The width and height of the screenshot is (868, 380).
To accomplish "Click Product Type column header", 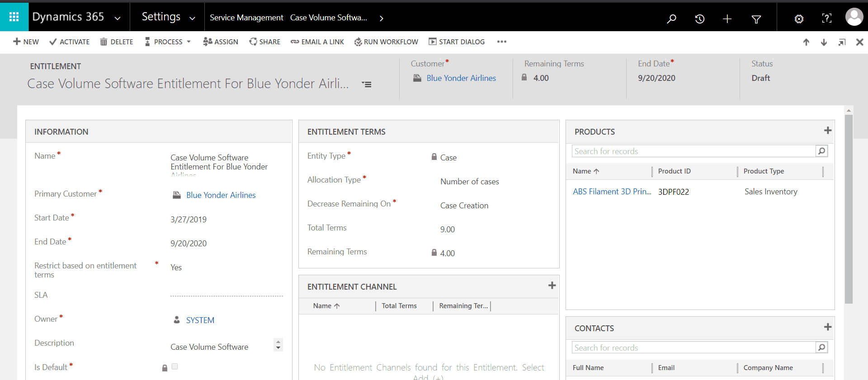I will coord(764,171).
